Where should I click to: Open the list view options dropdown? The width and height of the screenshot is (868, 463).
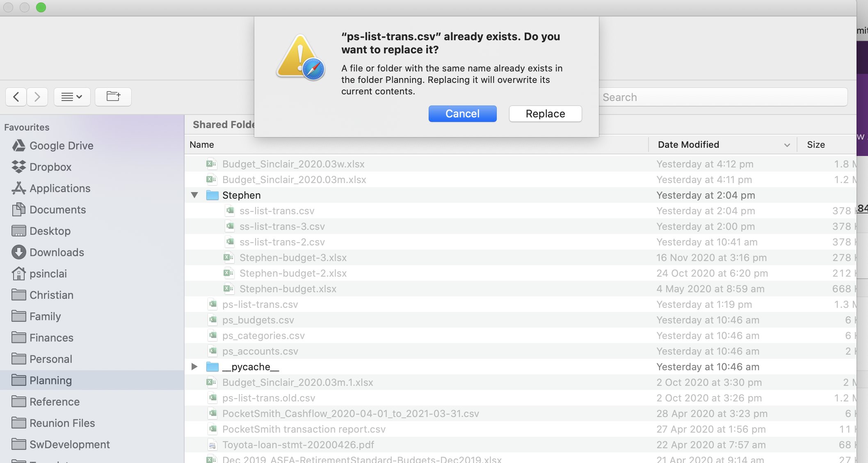pos(72,97)
